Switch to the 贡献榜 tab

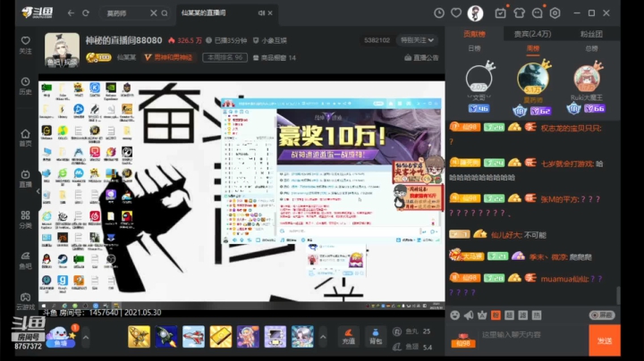click(x=474, y=34)
